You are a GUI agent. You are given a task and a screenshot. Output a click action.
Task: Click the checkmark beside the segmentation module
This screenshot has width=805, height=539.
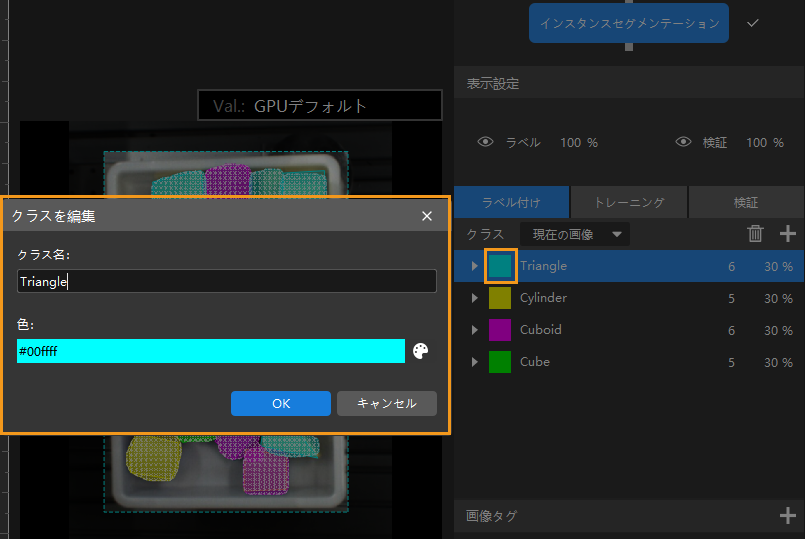753,23
